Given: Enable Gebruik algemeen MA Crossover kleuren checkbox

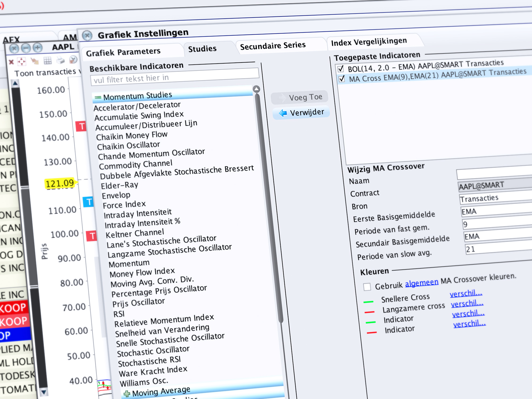Looking at the screenshot, I should point(367,287).
